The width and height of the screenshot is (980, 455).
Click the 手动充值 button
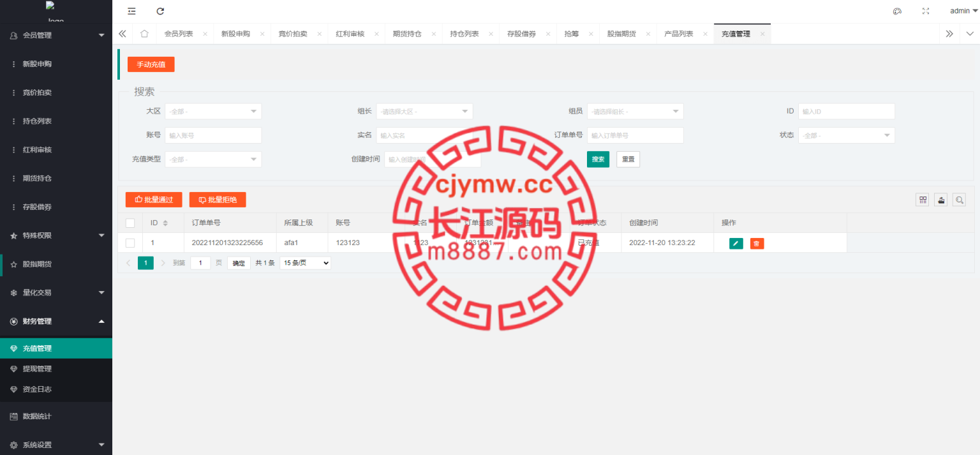click(x=151, y=64)
